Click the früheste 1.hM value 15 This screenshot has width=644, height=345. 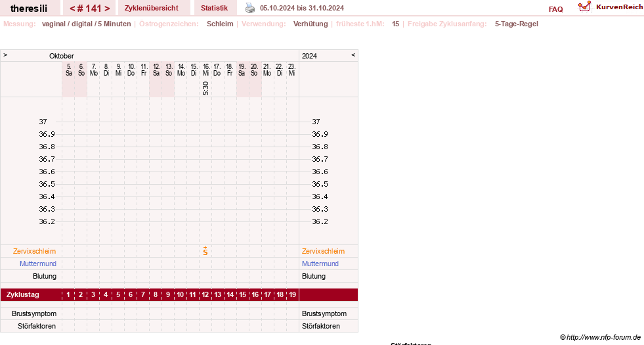point(395,24)
